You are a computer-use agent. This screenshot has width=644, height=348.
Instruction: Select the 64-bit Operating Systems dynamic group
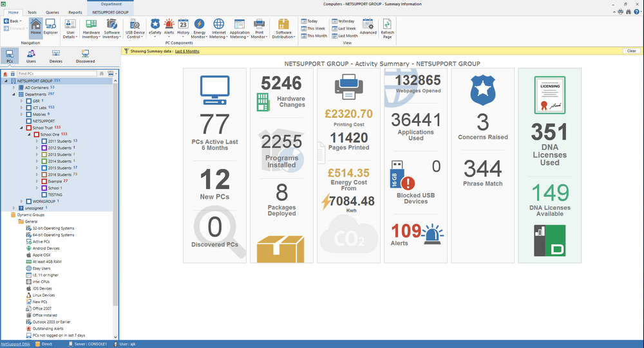click(x=50, y=235)
